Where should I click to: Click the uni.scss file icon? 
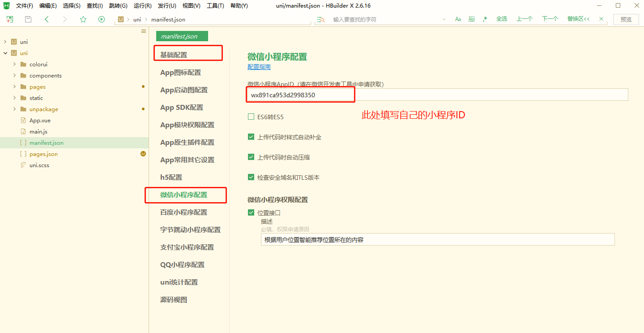point(23,165)
